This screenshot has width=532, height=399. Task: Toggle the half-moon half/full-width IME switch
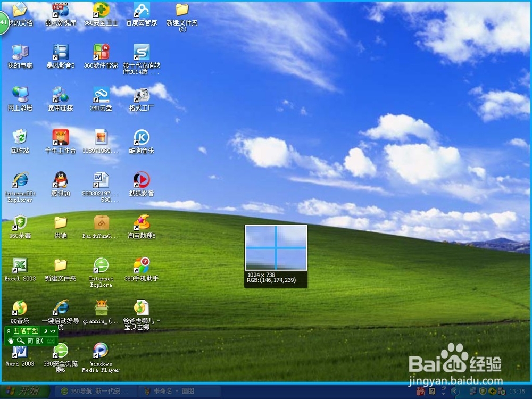point(45,331)
